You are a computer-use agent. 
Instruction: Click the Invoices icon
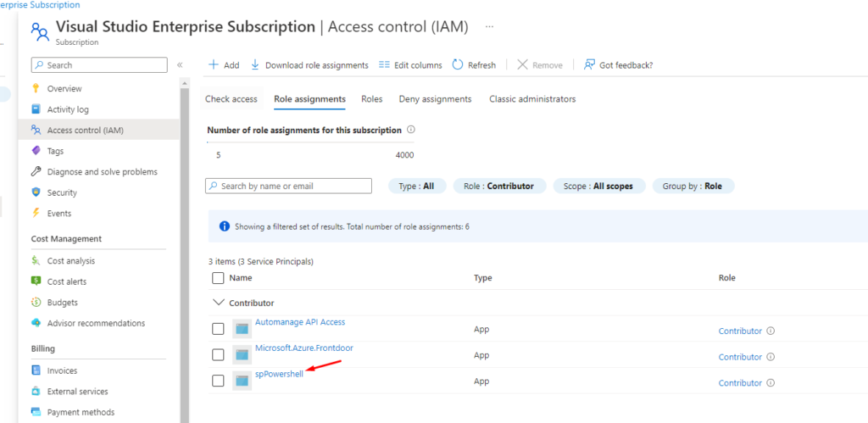pos(36,370)
